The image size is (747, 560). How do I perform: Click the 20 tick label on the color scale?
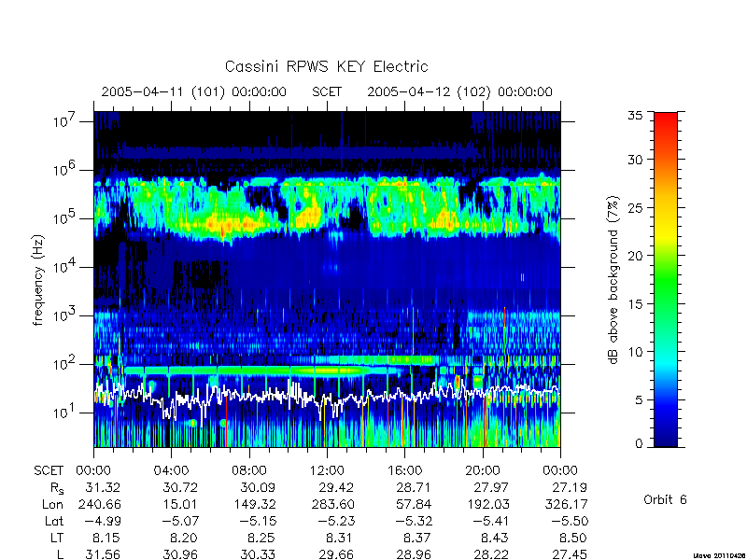pos(636,256)
